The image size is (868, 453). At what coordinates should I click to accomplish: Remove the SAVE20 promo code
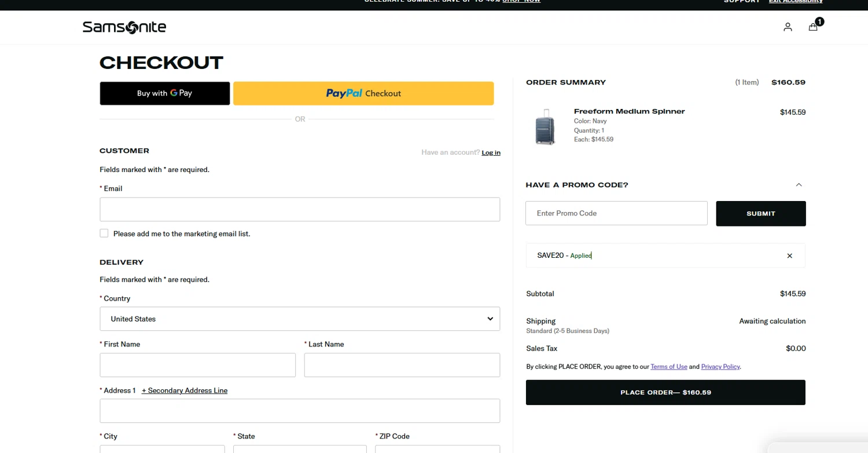coord(789,255)
